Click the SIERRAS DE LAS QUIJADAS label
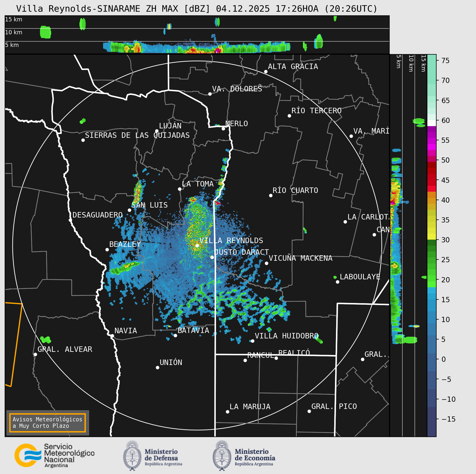The width and height of the screenshot is (476, 474). pos(137,135)
